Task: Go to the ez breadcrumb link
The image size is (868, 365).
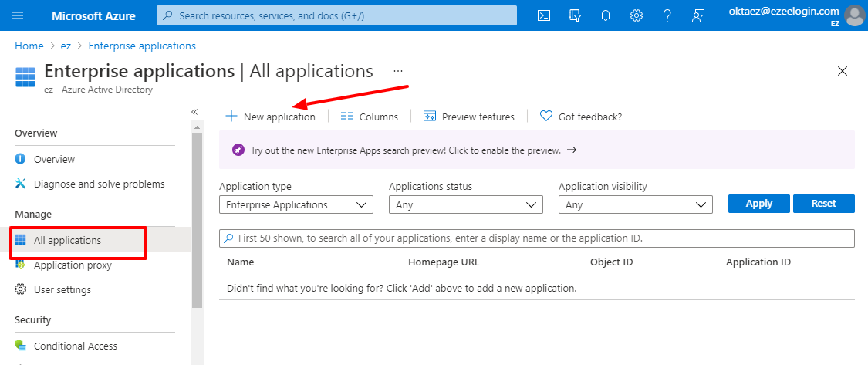Action: click(x=66, y=46)
